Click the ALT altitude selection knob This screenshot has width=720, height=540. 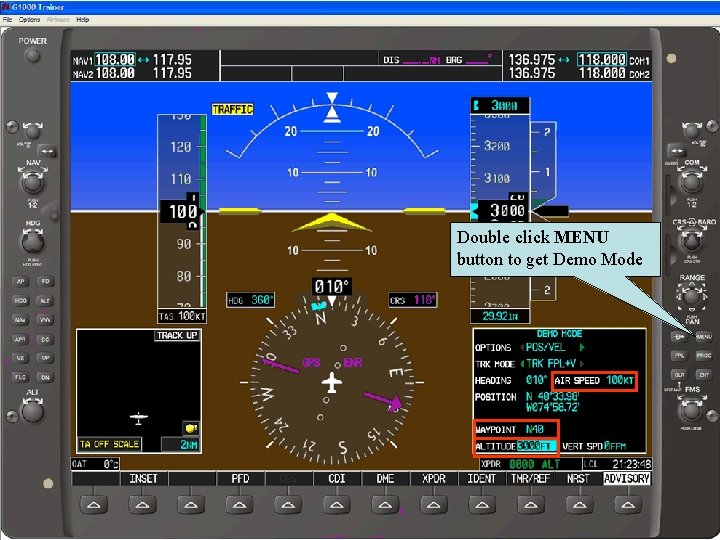(x=33, y=411)
